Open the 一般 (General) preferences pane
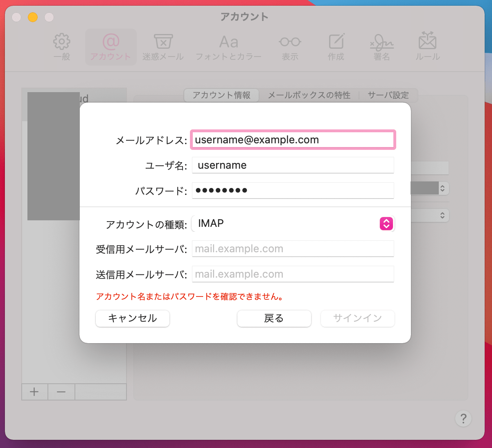 pos(62,46)
